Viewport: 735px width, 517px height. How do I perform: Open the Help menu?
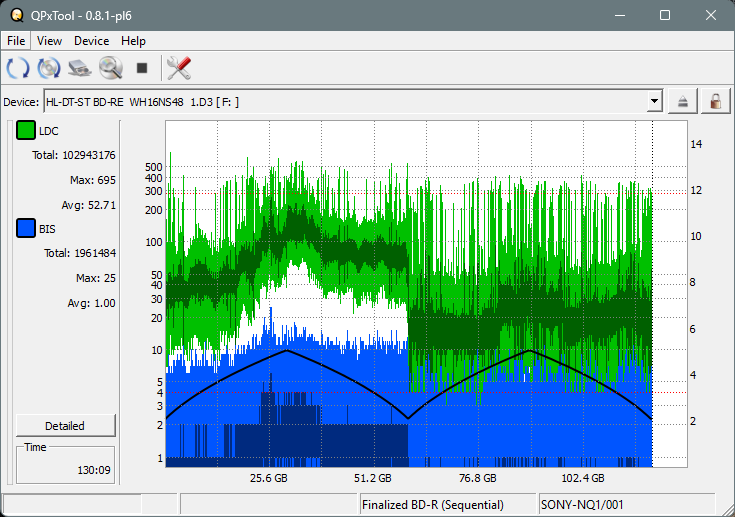[133, 41]
